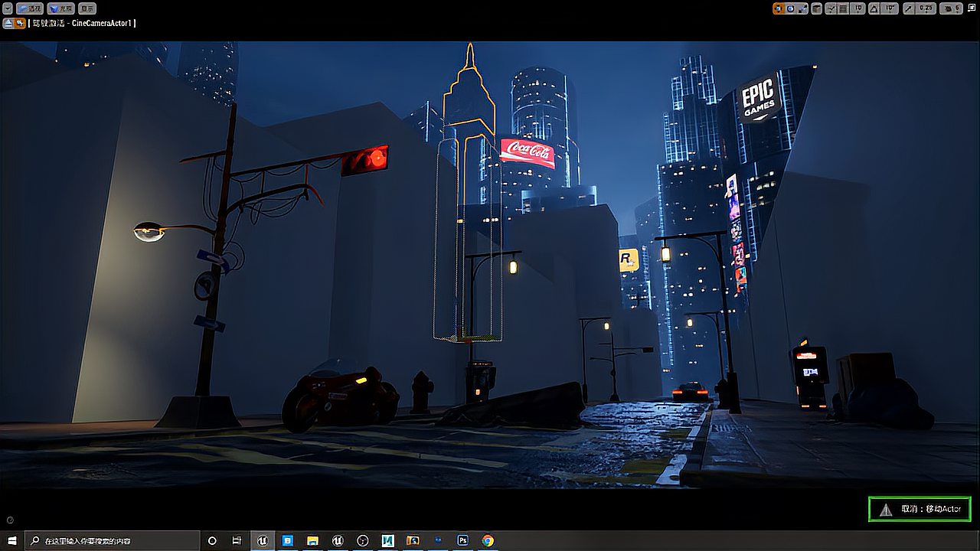The image size is (980, 551).
Task: Click the small circular indicator at viewport bottom-left
Action: tap(10, 520)
